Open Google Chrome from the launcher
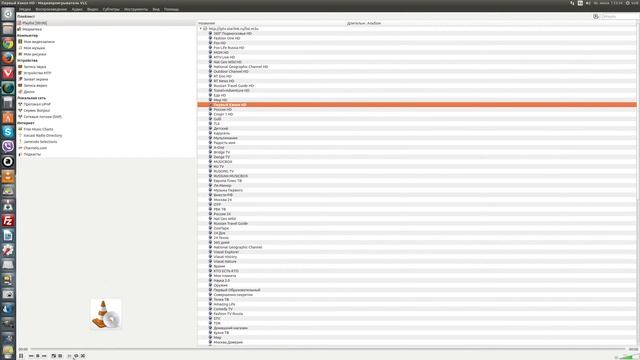The height and width of the screenshot is (360, 640). coord(8,43)
